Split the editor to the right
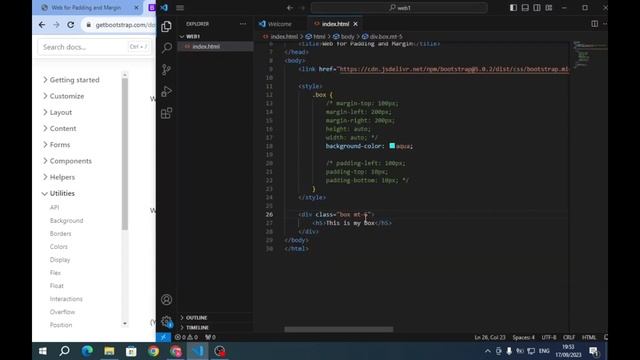The image size is (640, 360). coord(594,24)
